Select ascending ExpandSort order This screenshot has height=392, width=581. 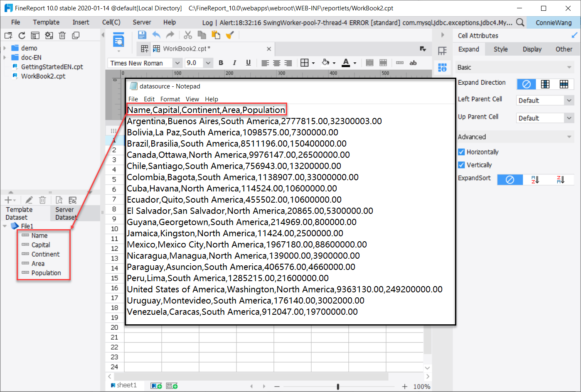click(536, 179)
